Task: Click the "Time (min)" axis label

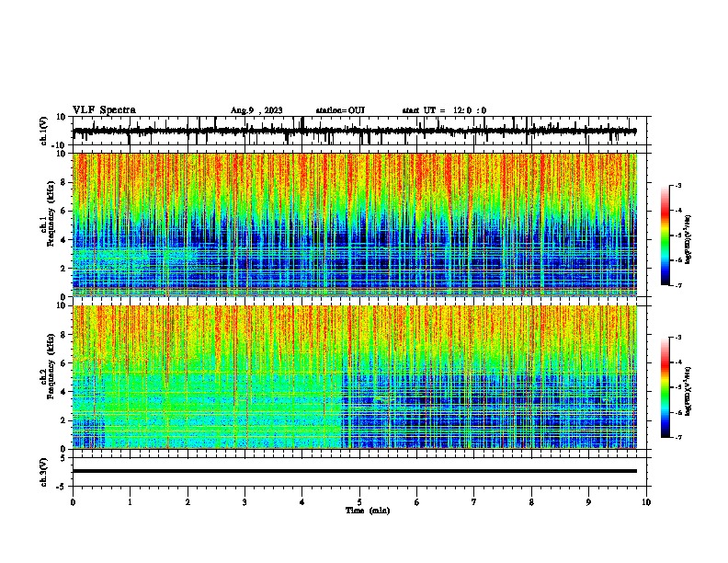Action: [x=368, y=511]
